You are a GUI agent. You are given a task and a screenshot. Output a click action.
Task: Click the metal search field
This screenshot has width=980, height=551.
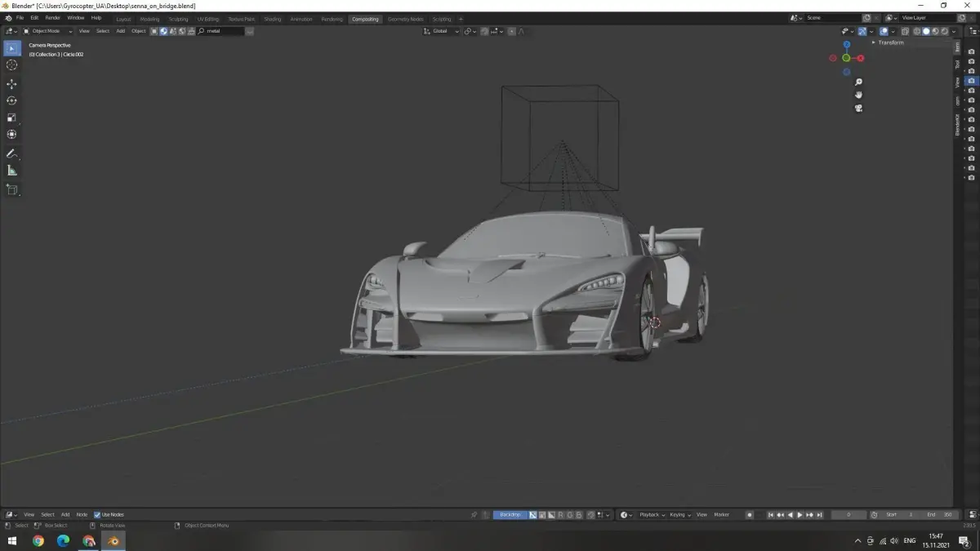[x=220, y=31]
